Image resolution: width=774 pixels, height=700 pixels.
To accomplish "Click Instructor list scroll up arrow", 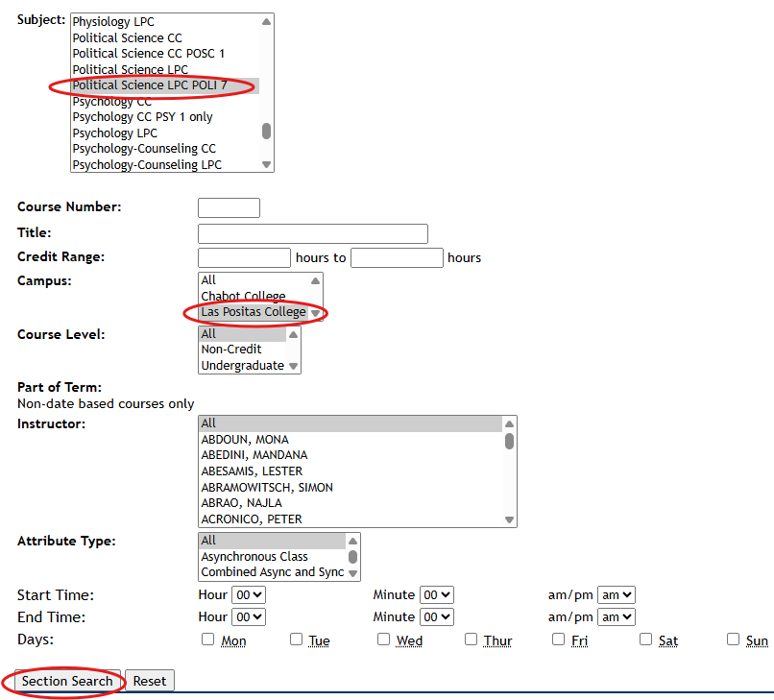I will tap(509, 423).
